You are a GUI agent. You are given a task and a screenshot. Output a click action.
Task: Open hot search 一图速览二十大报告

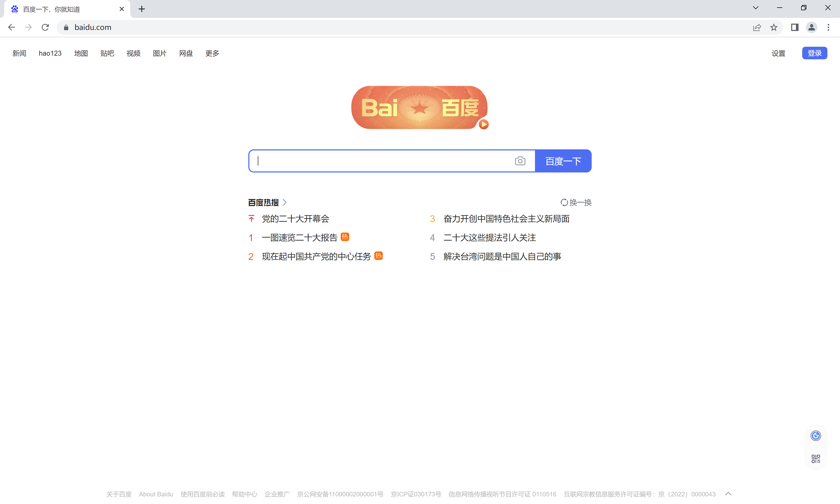coord(300,238)
